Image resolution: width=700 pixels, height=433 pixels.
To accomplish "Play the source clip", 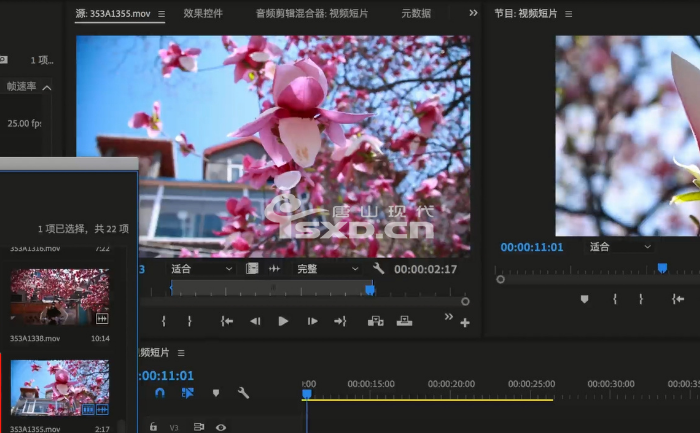I will click(283, 321).
